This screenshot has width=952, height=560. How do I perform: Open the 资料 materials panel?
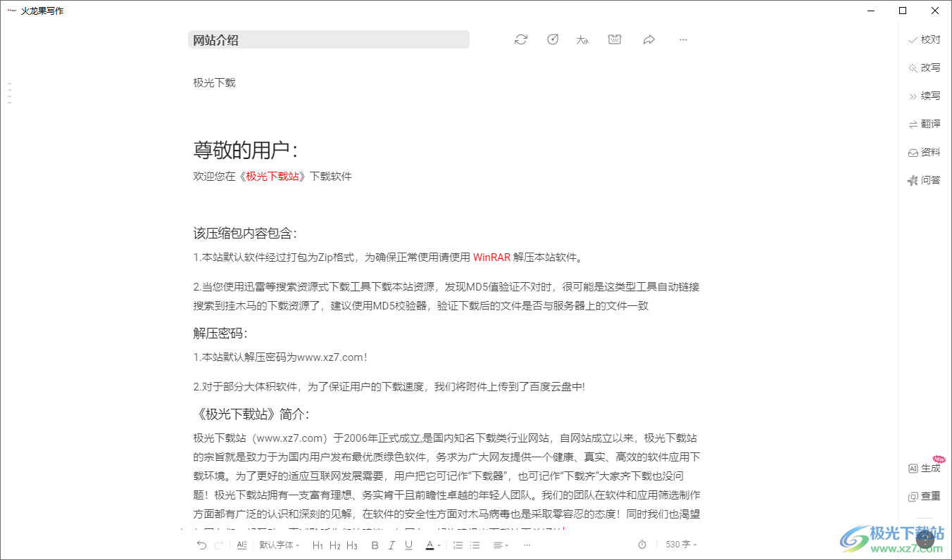point(925,152)
